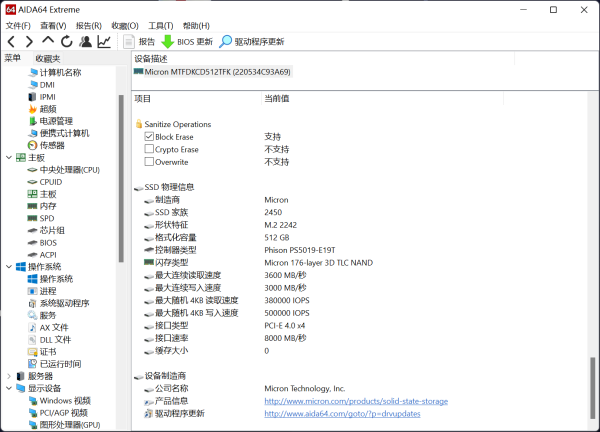This screenshot has height=432, width=600.
Task: Select DMI in the tree
Action: [41, 85]
